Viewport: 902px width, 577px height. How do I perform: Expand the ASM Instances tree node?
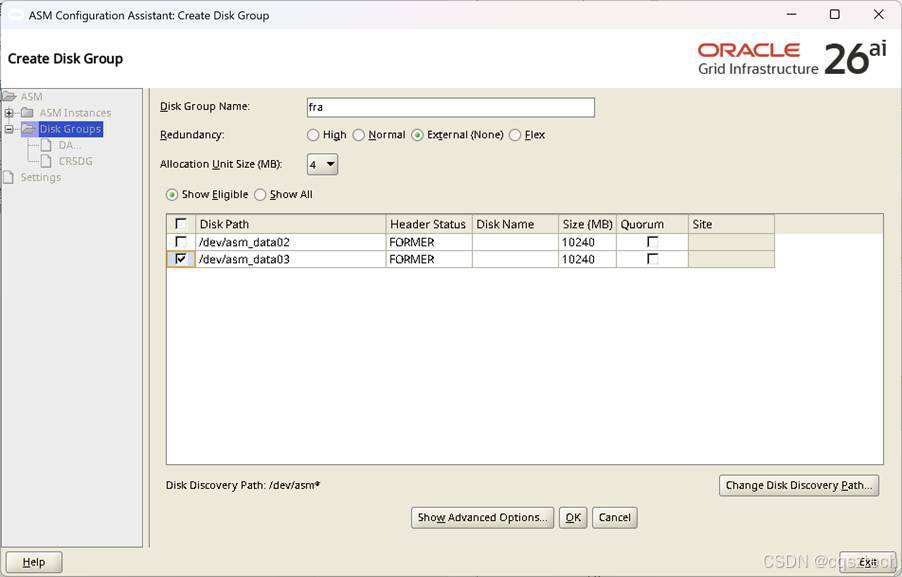(x=9, y=113)
